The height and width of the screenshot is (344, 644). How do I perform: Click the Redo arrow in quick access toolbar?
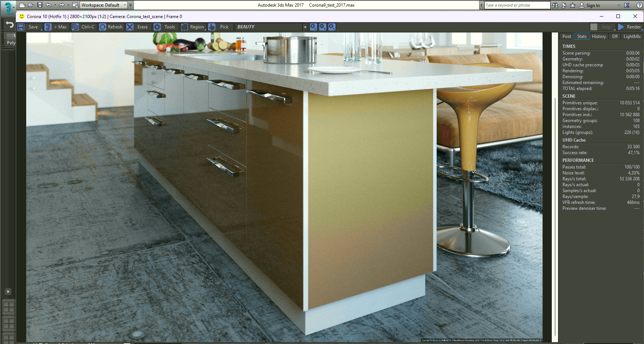pos(62,5)
